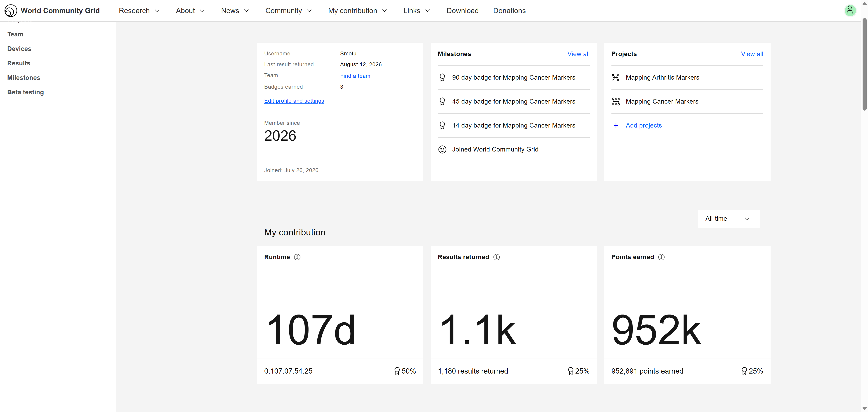Click the badge icon beside 952,891 points earned 25%

point(744,371)
